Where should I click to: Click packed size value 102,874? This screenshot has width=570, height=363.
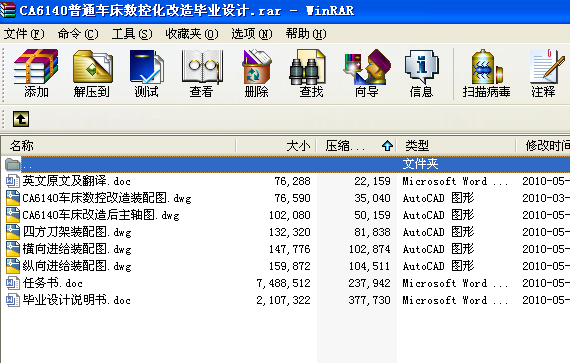[x=369, y=249]
